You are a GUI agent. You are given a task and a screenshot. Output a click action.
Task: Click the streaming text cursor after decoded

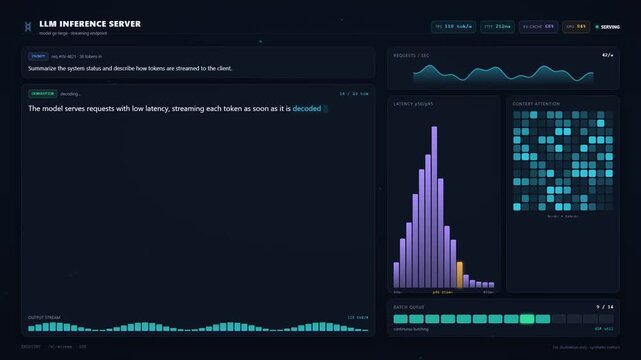pos(325,109)
